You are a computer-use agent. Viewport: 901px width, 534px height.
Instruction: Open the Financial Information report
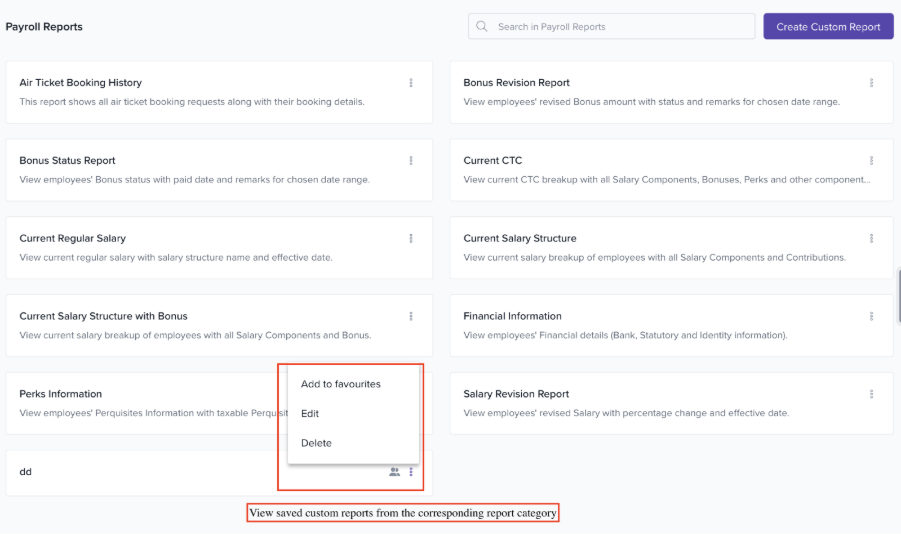pyautogui.click(x=512, y=316)
